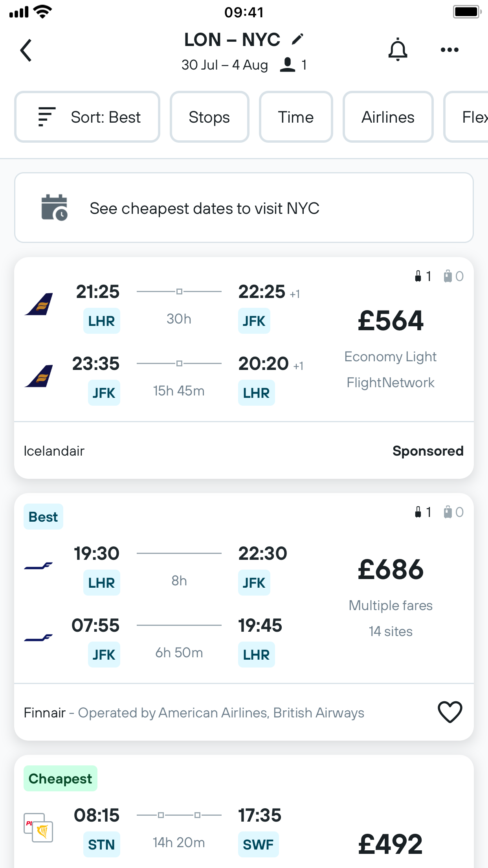Tap the Icelandair logo on outbound flight

[x=39, y=304]
